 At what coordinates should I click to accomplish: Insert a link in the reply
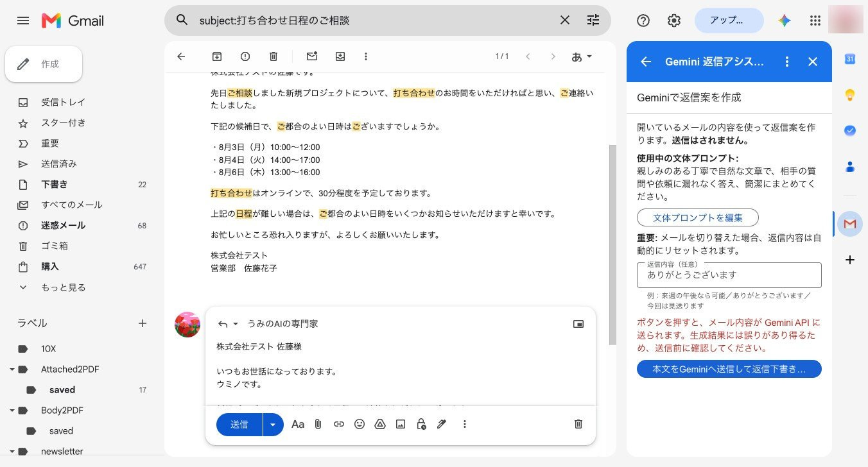[x=339, y=424]
